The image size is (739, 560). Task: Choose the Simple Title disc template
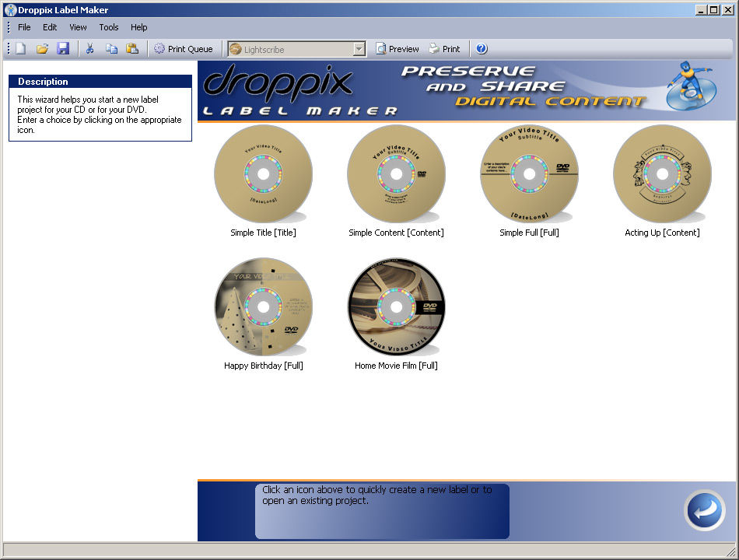264,174
